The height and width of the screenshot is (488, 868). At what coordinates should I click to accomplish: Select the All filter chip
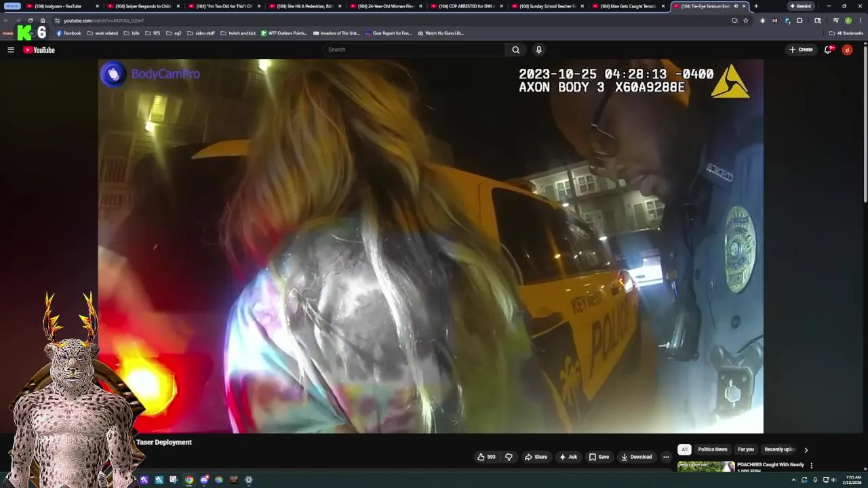pyautogui.click(x=684, y=449)
